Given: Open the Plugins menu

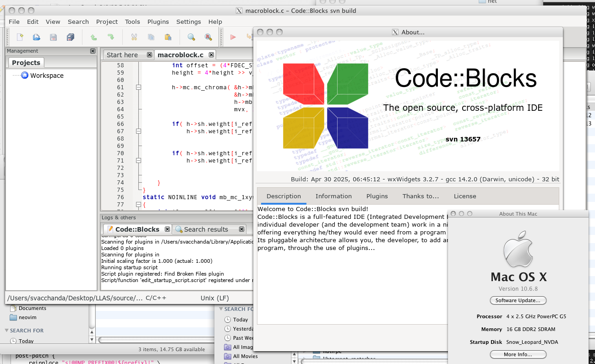Looking at the screenshot, I should pyautogui.click(x=158, y=22).
